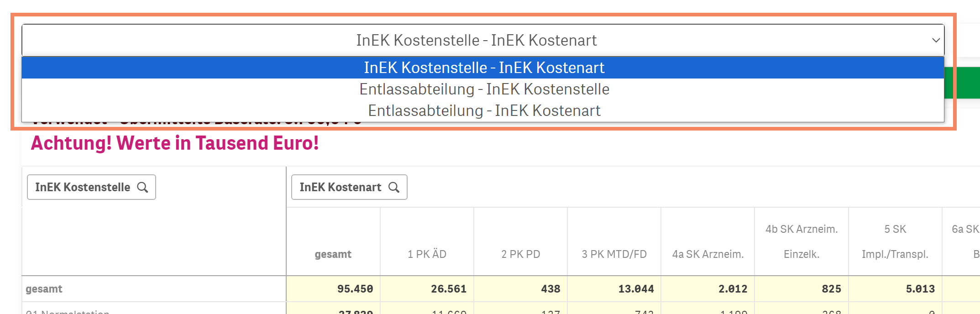Click the cell with value 13.044

636,289
